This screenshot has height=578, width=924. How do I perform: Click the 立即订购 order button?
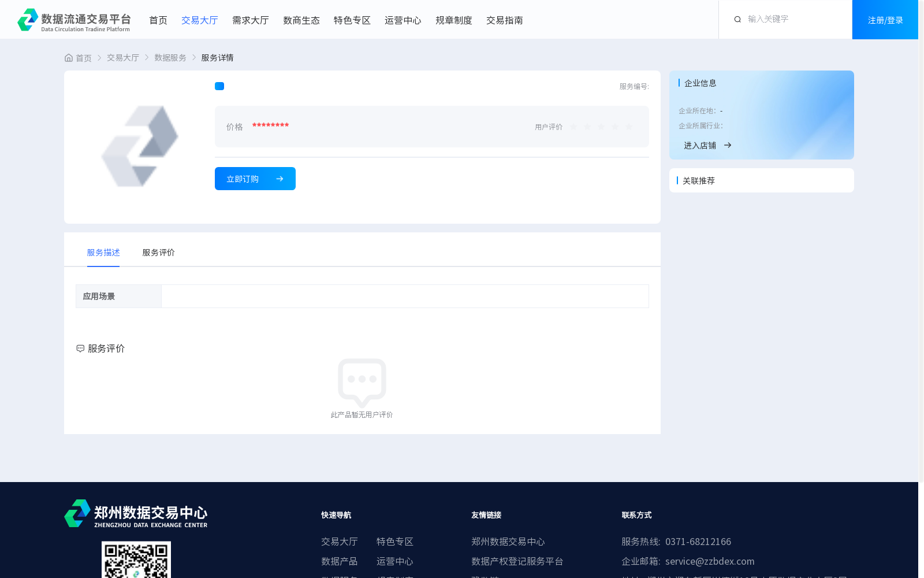click(255, 179)
